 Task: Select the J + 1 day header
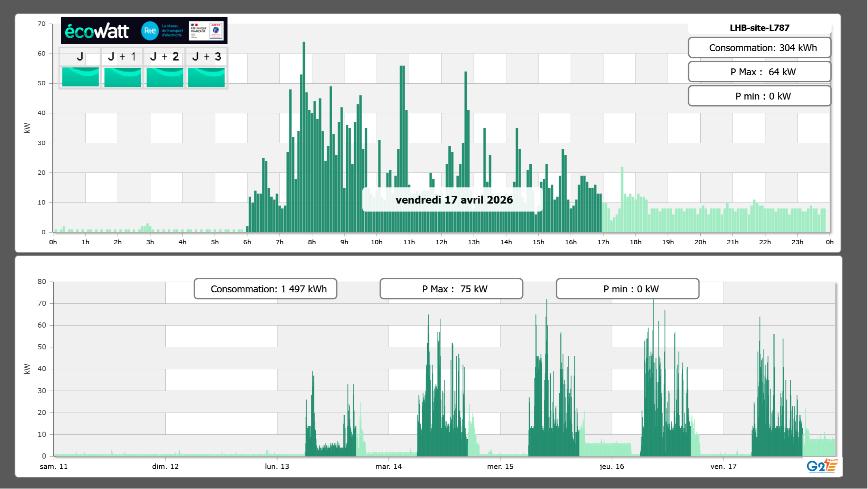tap(122, 56)
